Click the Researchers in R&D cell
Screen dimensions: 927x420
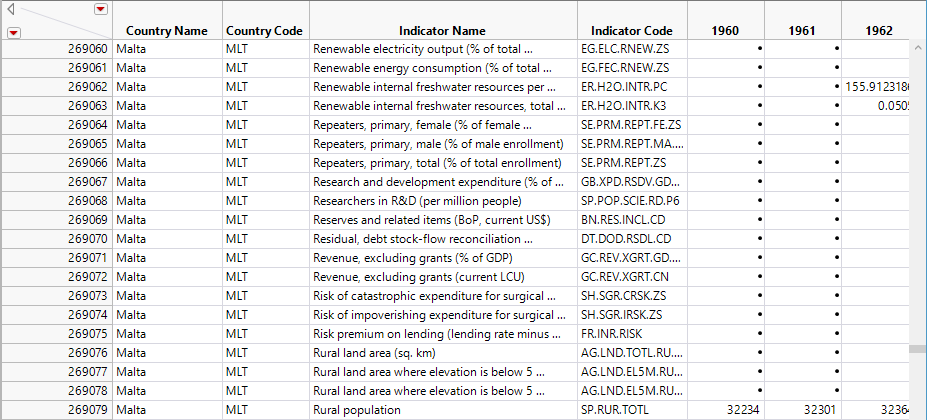[443, 201]
